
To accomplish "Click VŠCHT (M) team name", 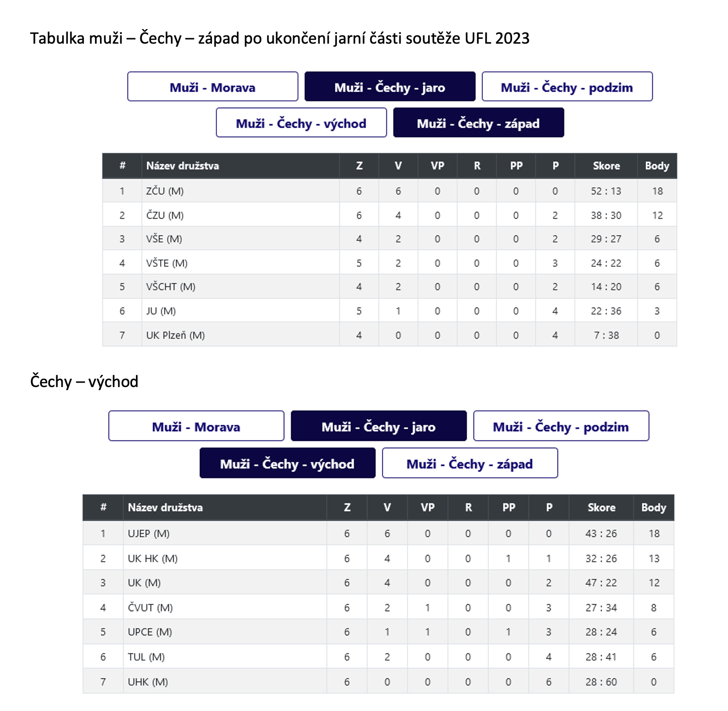I will click(x=171, y=287).
